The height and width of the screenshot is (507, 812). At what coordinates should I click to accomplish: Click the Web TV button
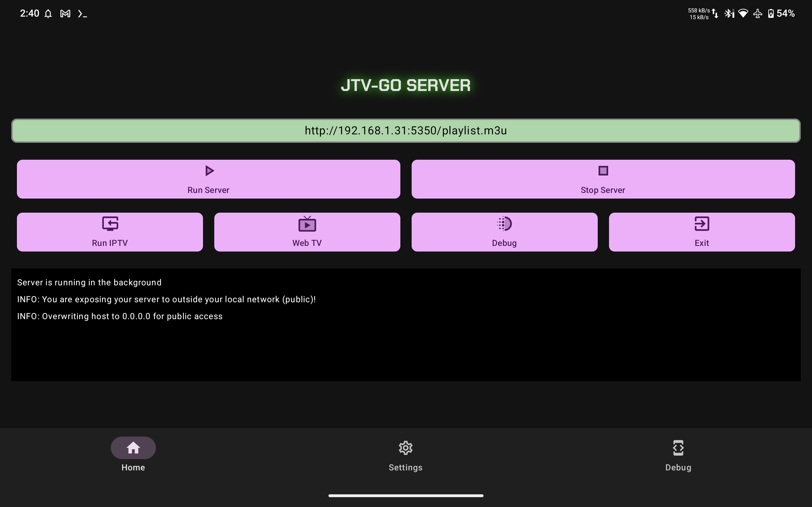(307, 232)
